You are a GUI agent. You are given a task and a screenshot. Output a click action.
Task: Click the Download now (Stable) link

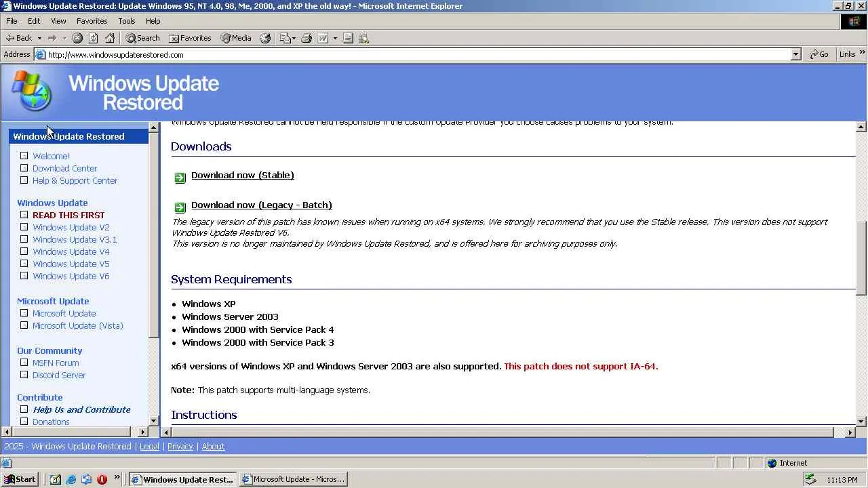243,175
